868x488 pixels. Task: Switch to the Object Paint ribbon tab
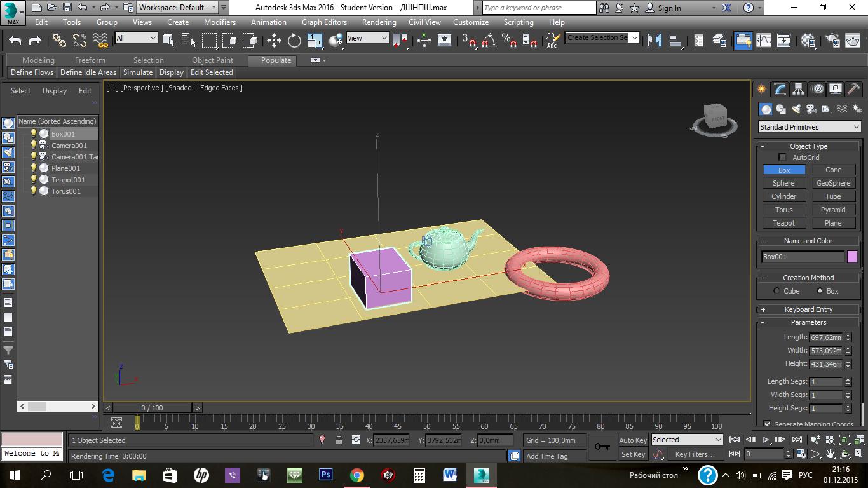click(212, 60)
